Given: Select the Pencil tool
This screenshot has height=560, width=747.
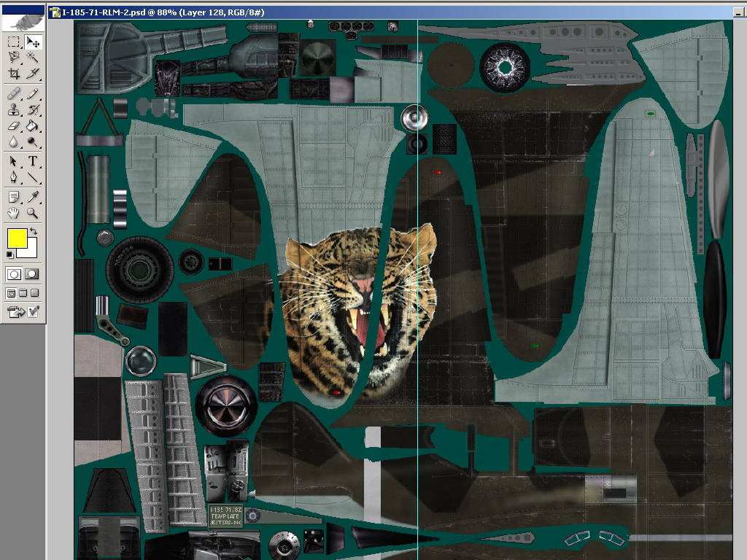Looking at the screenshot, I should (32, 94).
